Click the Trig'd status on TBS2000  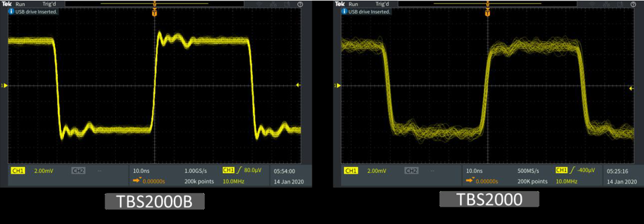click(383, 4)
